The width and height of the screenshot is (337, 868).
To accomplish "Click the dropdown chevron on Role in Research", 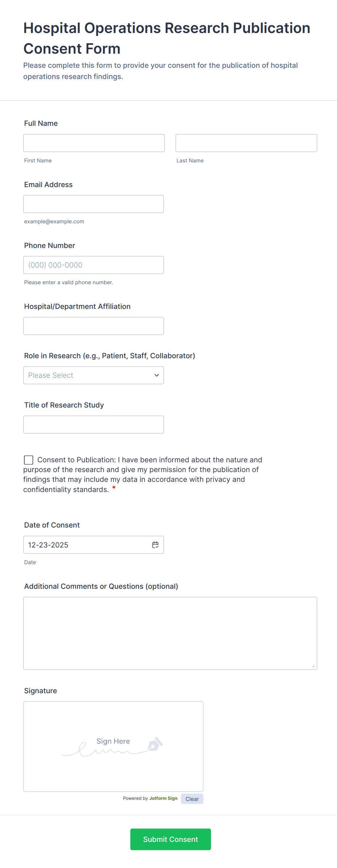I will point(157,375).
